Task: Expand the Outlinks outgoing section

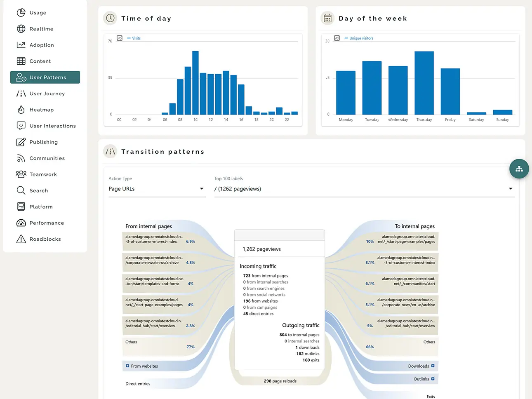Action: tap(433, 379)
